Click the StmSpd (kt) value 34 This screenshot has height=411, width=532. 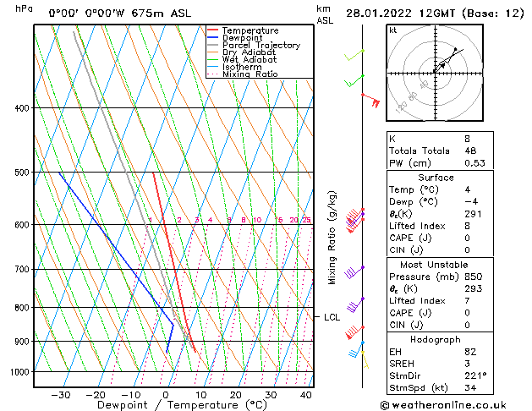[x=470, y=387]
